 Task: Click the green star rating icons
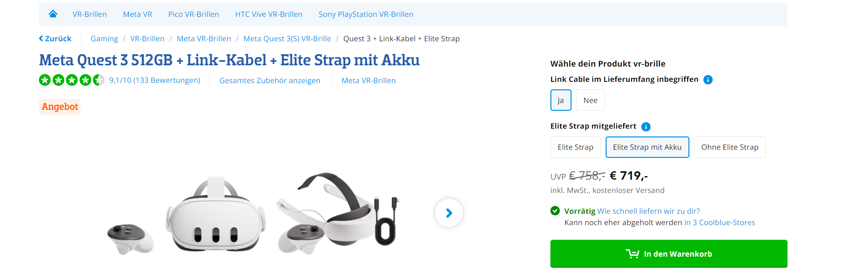[x=71, y=80]
